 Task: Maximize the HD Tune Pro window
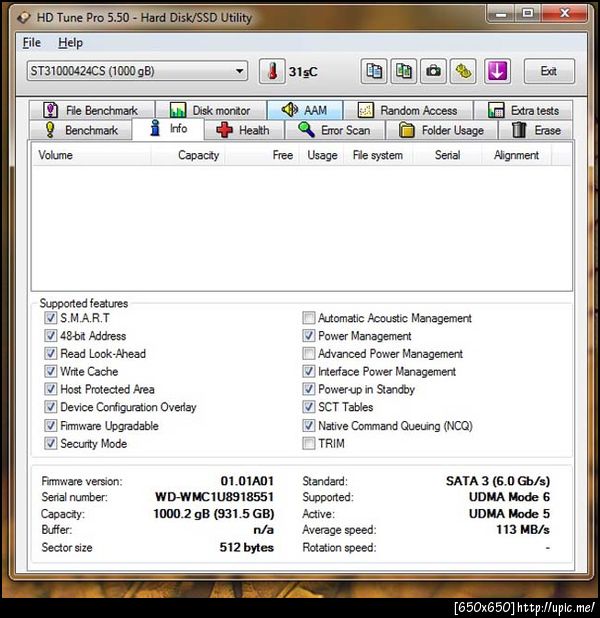528,14
